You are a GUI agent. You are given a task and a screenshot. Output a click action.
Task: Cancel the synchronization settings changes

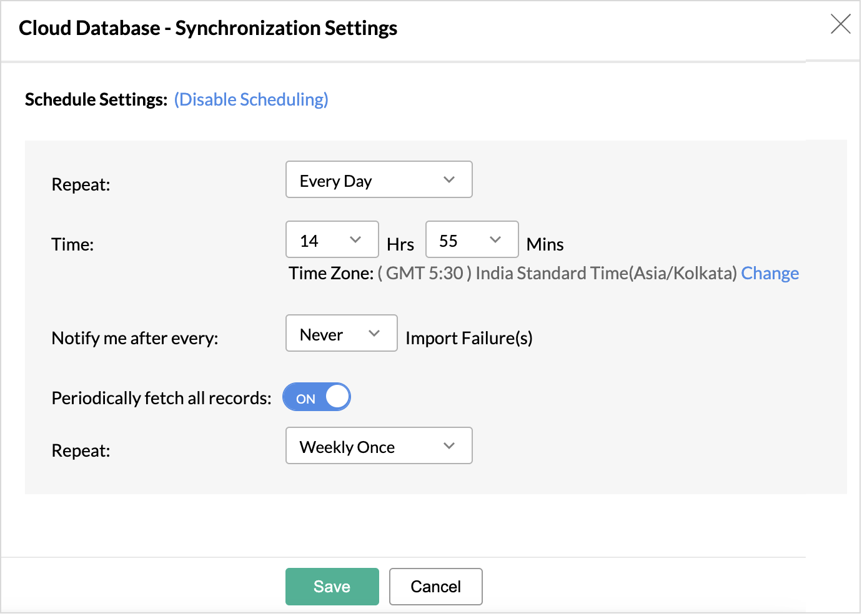click(x=435, y=587)
